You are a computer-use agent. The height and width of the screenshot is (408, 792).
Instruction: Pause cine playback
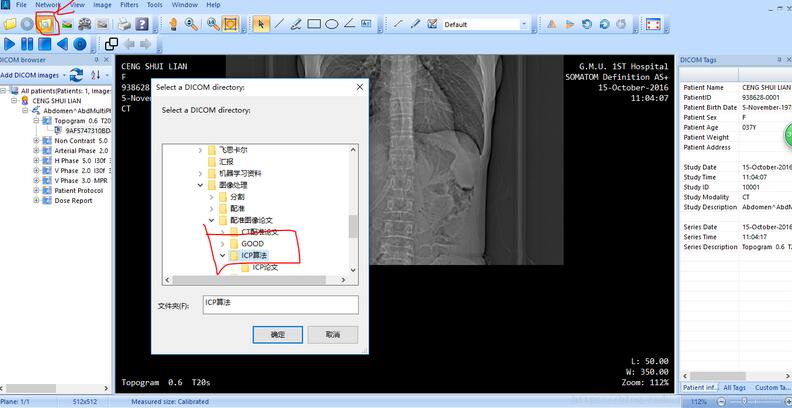27,44
